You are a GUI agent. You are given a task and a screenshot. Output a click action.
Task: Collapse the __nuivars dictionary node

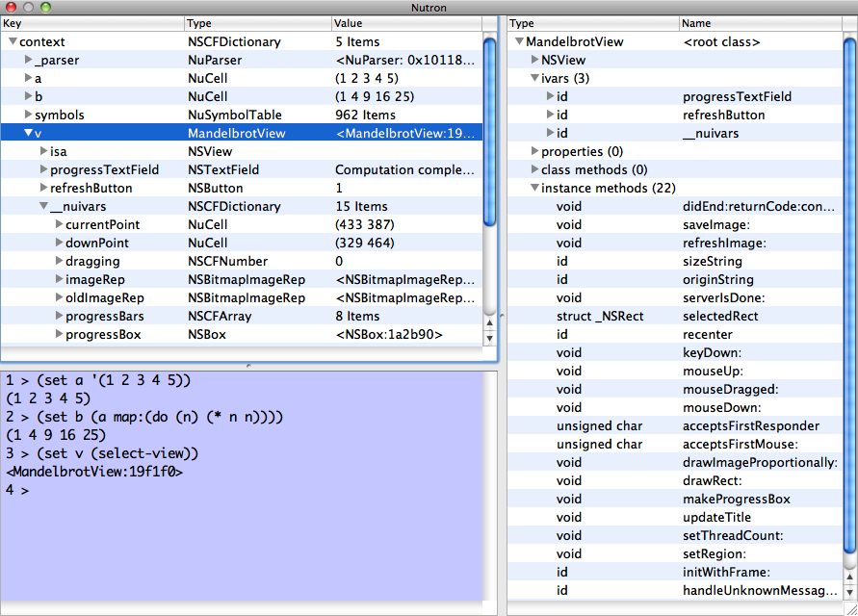coord(43,207)
